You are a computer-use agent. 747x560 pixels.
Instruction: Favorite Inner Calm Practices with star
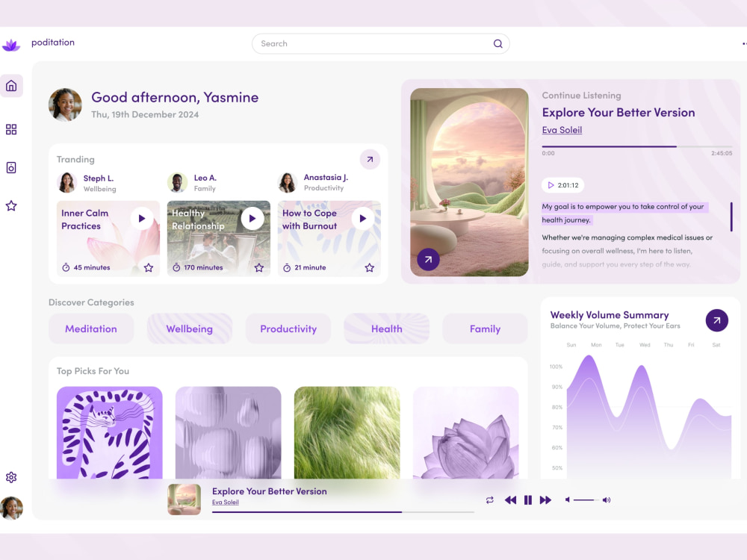click(149, 267)
